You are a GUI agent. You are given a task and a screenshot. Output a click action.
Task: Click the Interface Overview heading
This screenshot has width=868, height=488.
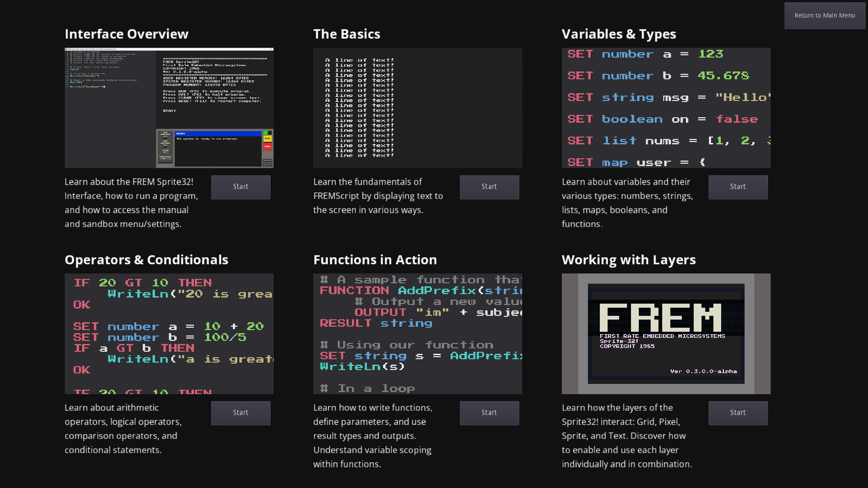[x=126, y=34]
